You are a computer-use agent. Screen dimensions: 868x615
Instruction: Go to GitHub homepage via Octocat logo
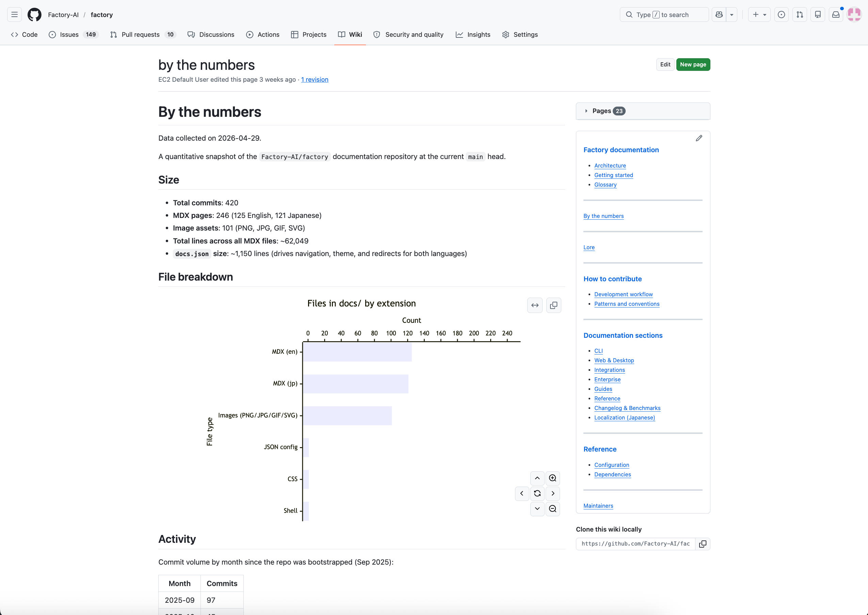coord(34,15)
